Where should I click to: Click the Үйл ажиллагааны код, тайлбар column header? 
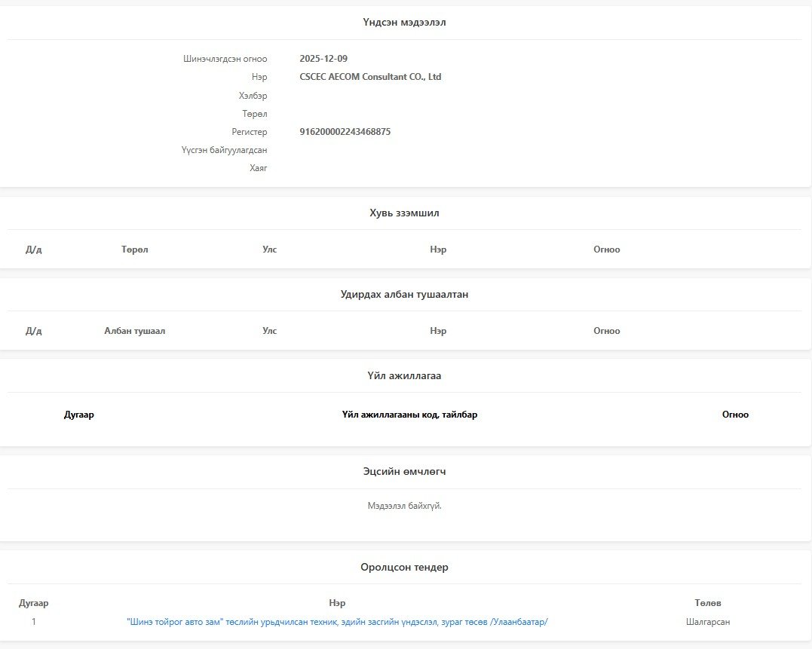pyautogui.click(x=409, y=415)
